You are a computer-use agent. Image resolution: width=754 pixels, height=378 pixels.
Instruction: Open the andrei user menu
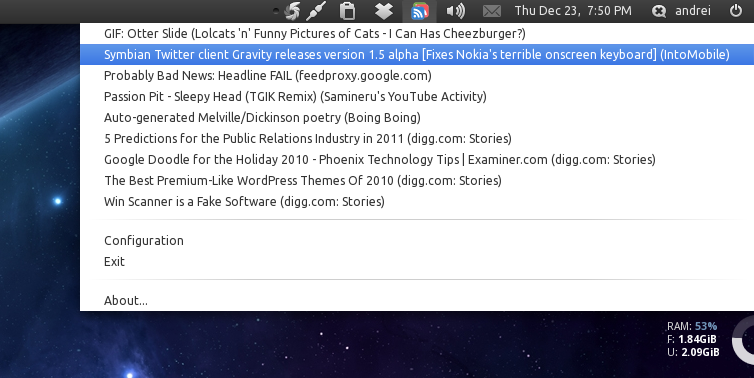coord(692,11)
